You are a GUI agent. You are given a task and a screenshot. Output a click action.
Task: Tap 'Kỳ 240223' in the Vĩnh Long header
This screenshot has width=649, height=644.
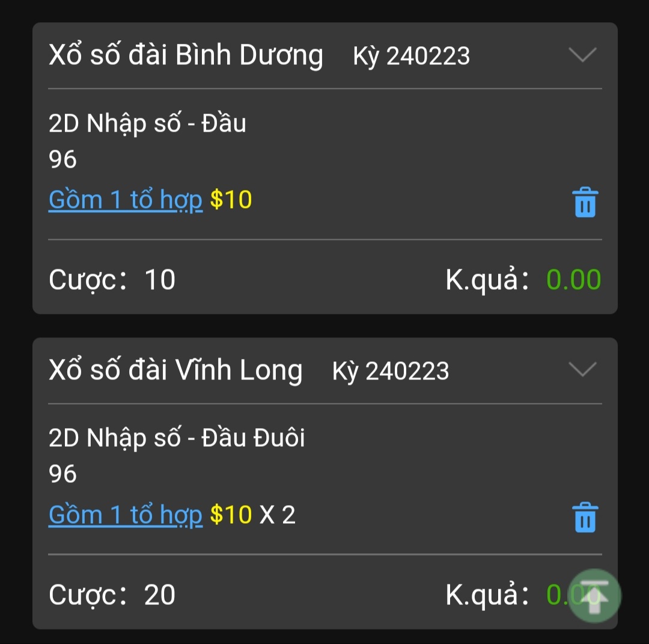391,370
